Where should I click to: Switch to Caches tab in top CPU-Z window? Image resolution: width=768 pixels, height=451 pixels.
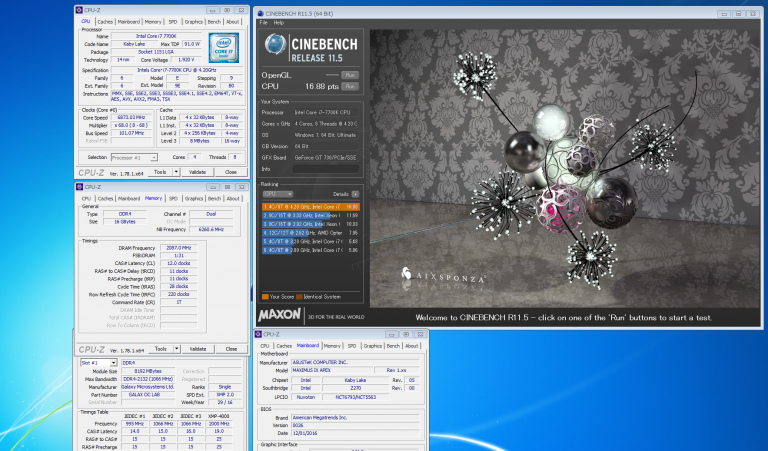click(x=105, y=22)
